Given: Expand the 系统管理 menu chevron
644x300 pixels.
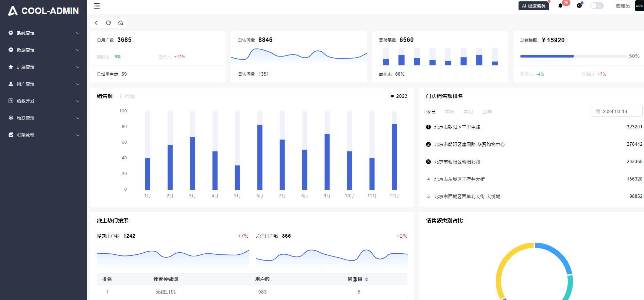Looking at the screenshot, I should coord(78,33).
